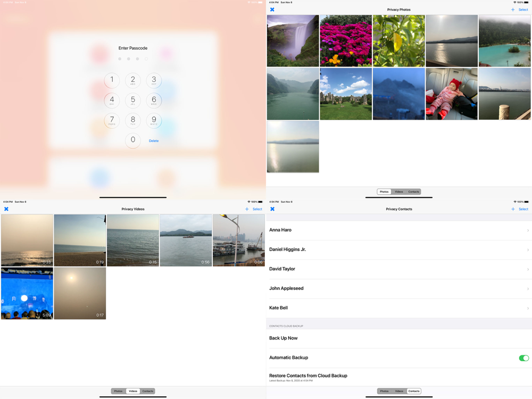
Task: Select Videos tab in Privacy Videos
Action: tap(133, 391)
